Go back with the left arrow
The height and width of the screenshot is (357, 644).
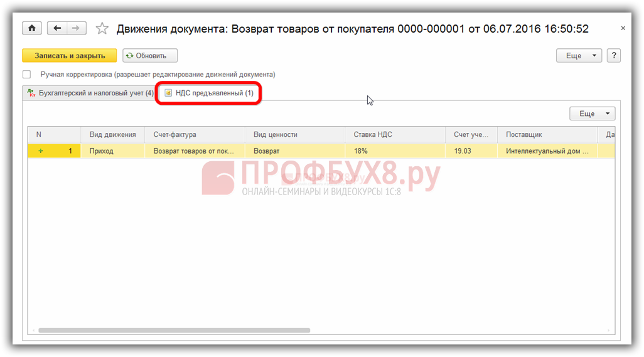(x=57, y=28)
